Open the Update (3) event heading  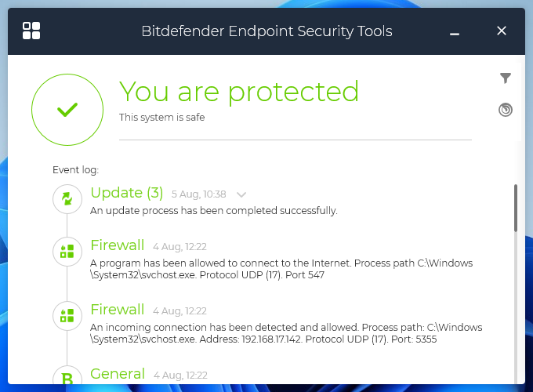click(126, 193)
